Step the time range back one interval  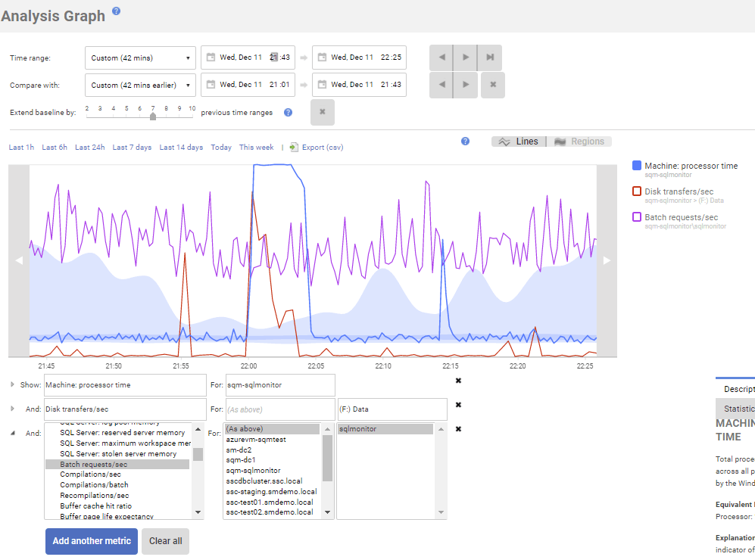click(441, 57)
